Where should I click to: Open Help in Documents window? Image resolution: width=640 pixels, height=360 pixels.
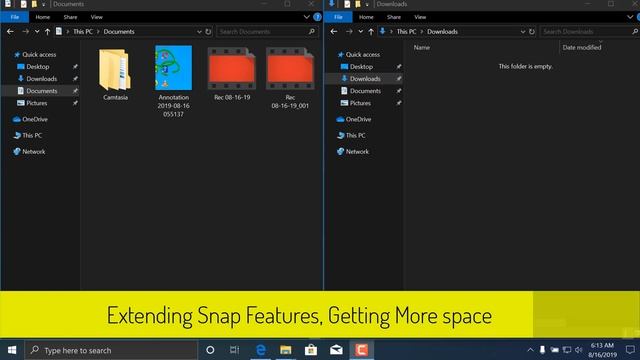click(x=317, y=17)
